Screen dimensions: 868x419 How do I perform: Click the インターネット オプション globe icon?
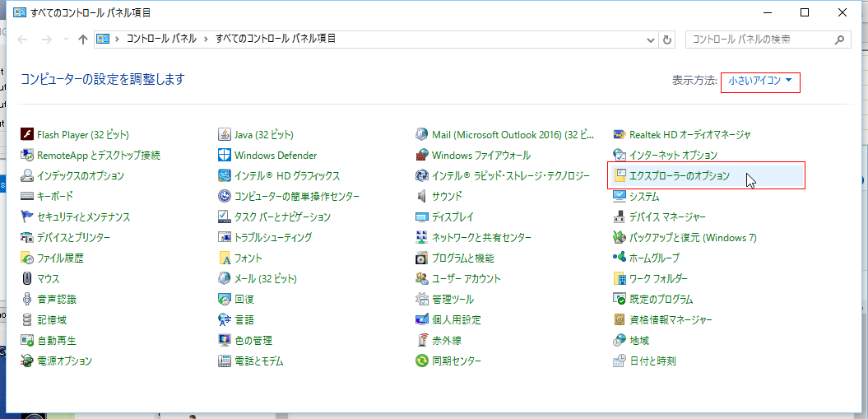pos(620,155)
